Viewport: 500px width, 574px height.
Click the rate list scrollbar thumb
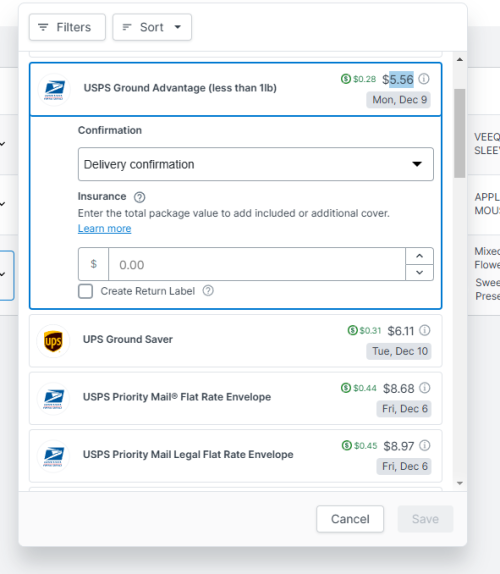pos(460,133)
